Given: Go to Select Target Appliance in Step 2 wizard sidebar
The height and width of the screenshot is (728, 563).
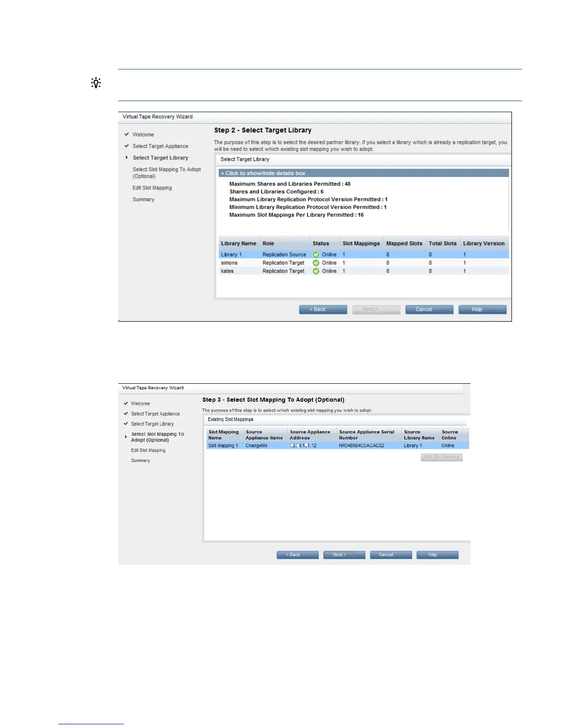Looking at the screenshot, I should 160,146.
